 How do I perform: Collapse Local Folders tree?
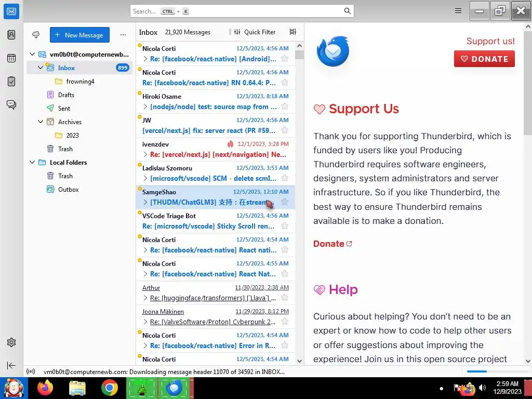point(32,162)
